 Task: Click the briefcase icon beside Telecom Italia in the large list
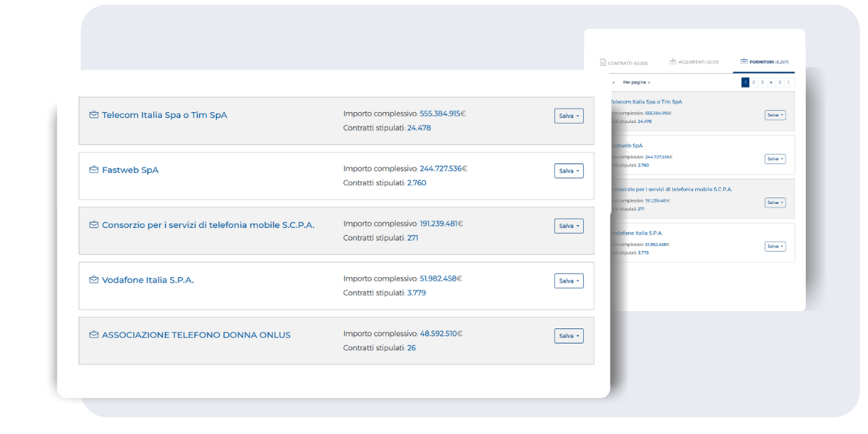pyautogui.click(x=93, y=115)
